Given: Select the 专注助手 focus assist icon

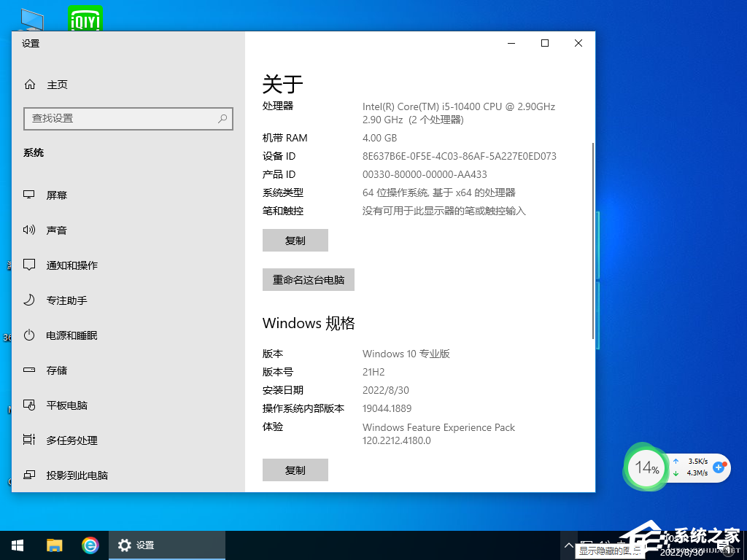Looking at the screenshot, I should 30,300.
